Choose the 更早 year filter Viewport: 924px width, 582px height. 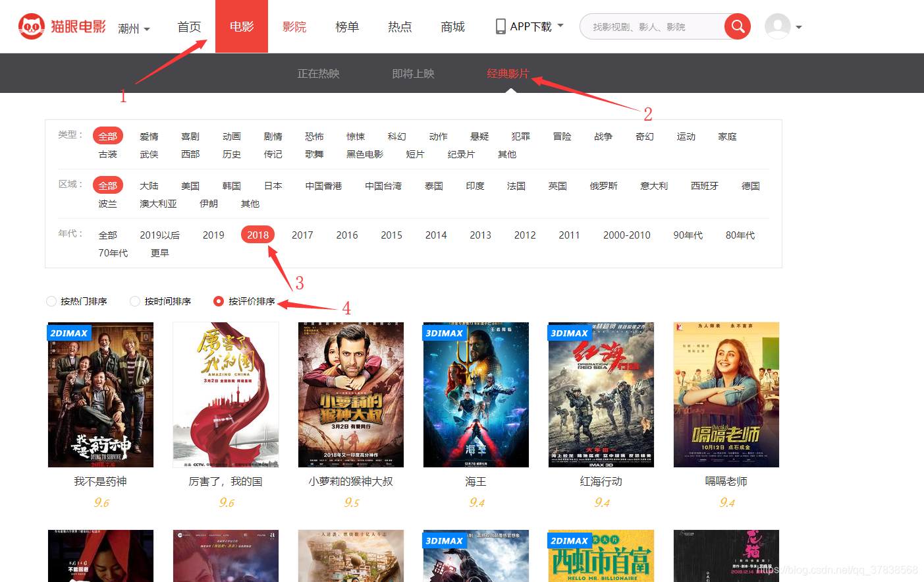point(160,253)
